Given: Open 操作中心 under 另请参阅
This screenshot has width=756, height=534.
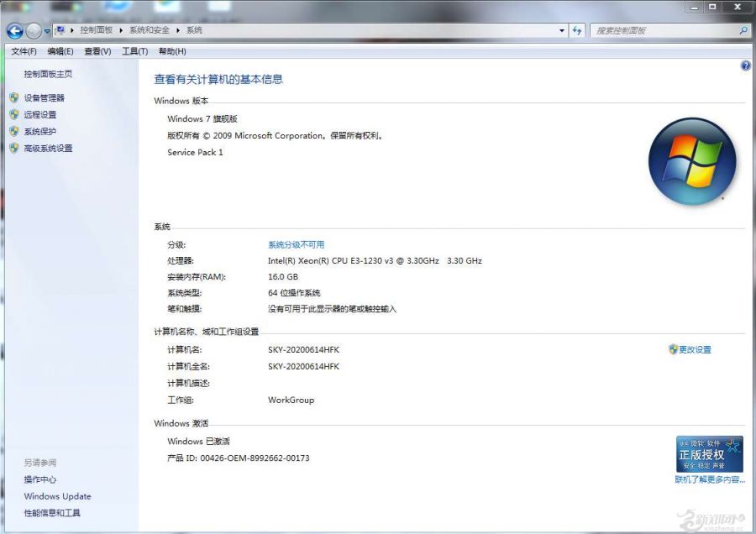Looking at the screenshot, I should (40, 479).
